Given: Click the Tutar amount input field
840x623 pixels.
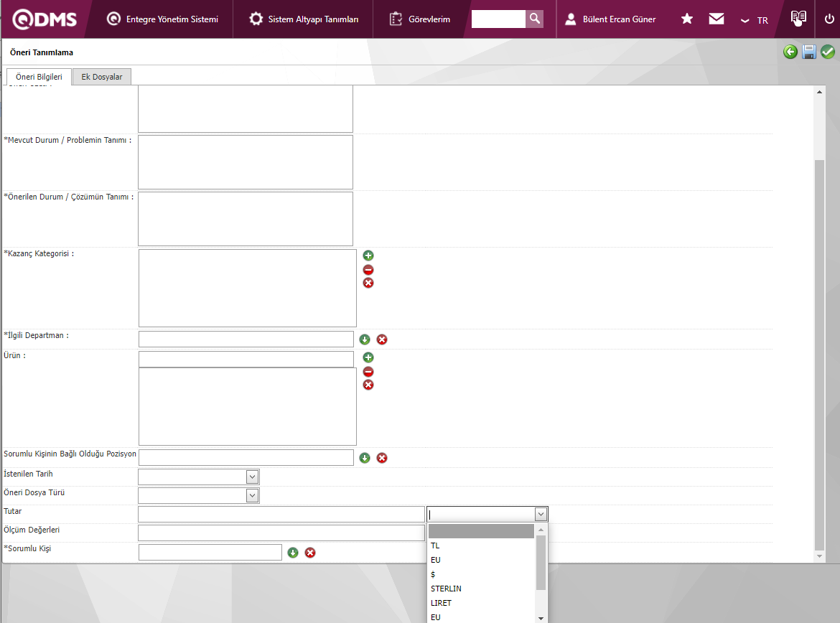Looking at the screenshot, I should point(281,514).
